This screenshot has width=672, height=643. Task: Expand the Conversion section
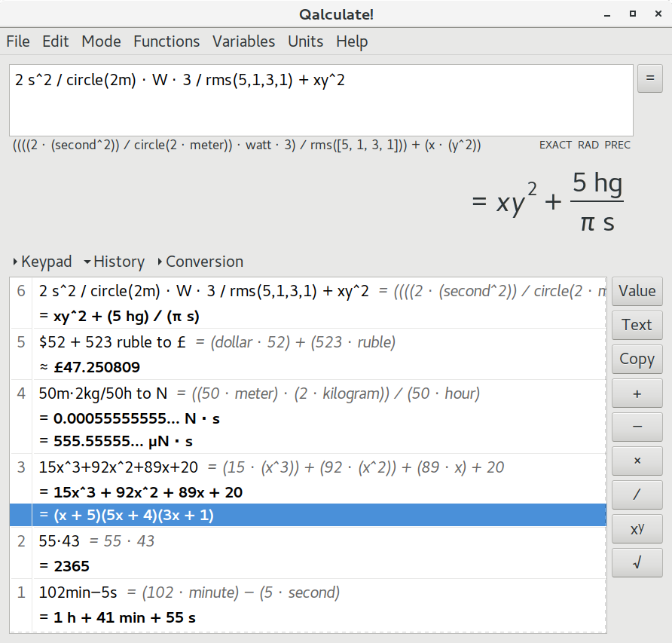pos(200,262)
